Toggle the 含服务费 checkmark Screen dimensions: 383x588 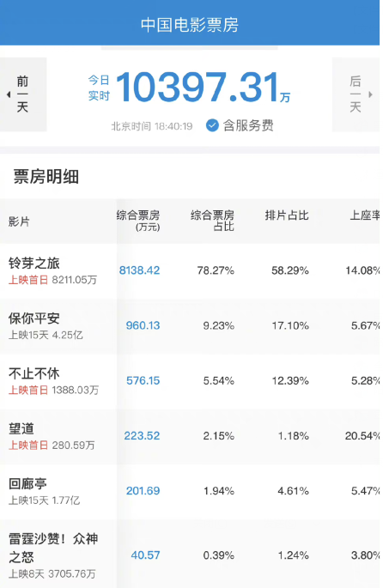pyautogui.click(x=212, y=125)
